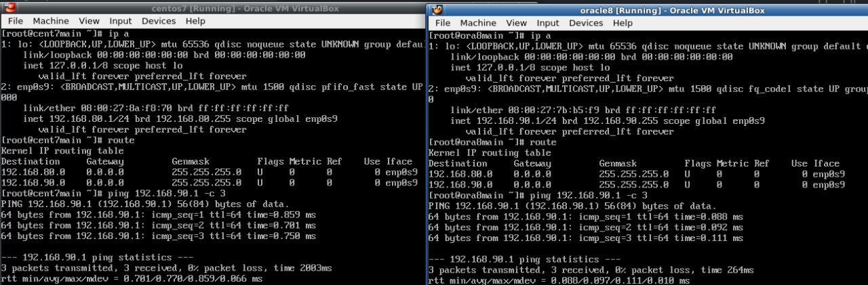Open the File menu in oracle8 window
The image size is (868, 285).
443,23
